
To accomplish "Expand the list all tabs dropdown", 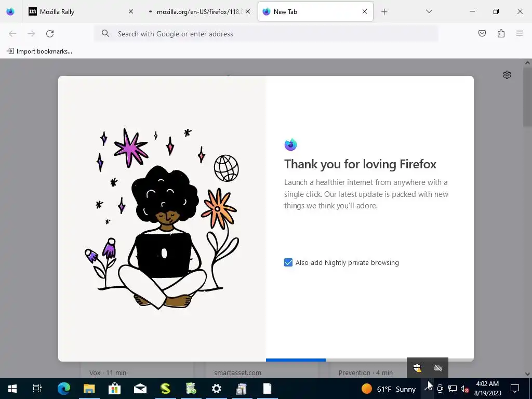I will point(429,11).
